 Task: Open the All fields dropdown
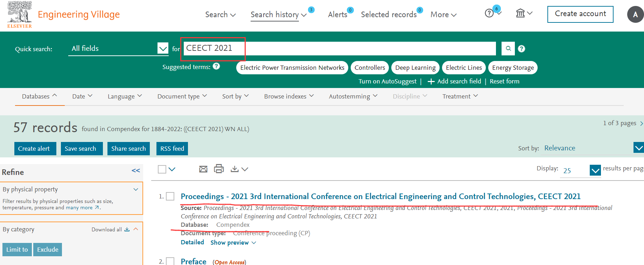pos(118,48)
